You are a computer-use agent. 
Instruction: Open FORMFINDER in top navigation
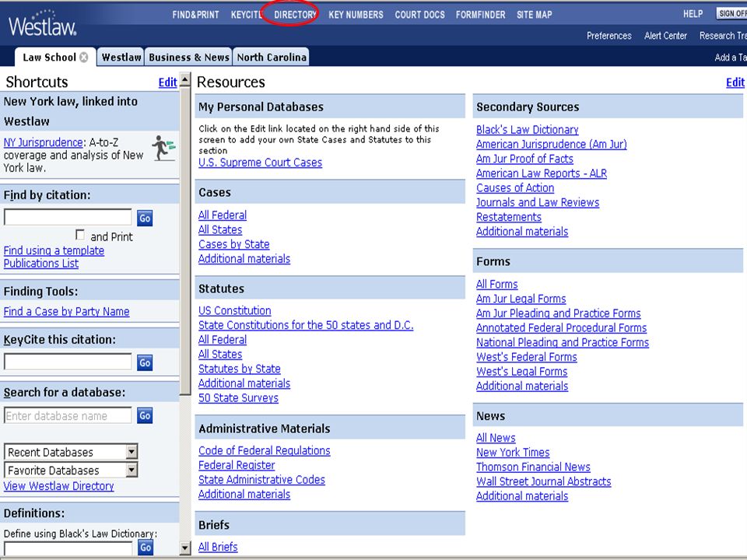(480, 15)
